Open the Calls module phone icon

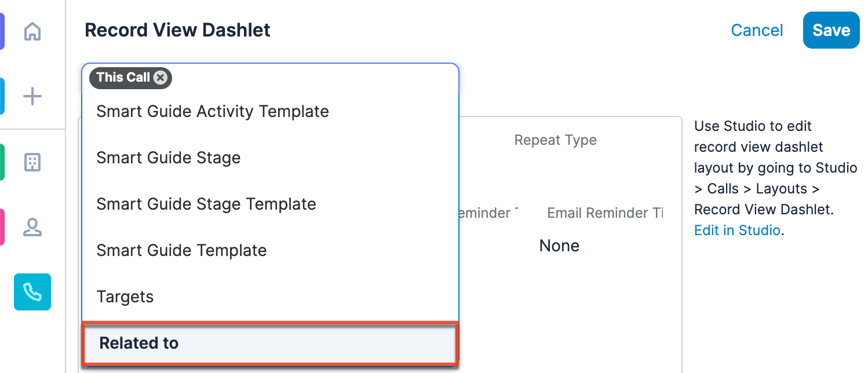(32, 292)
